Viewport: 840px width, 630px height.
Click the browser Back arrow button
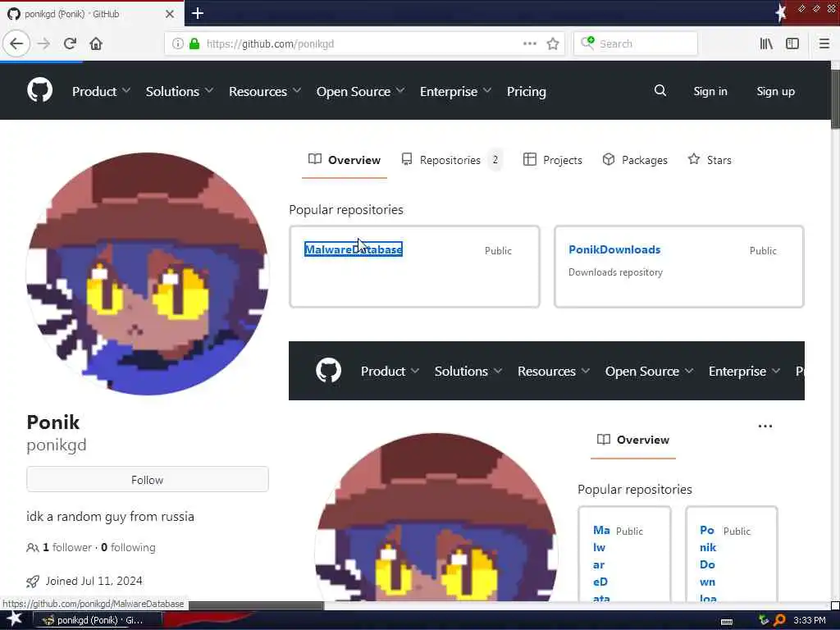[16, 43]
